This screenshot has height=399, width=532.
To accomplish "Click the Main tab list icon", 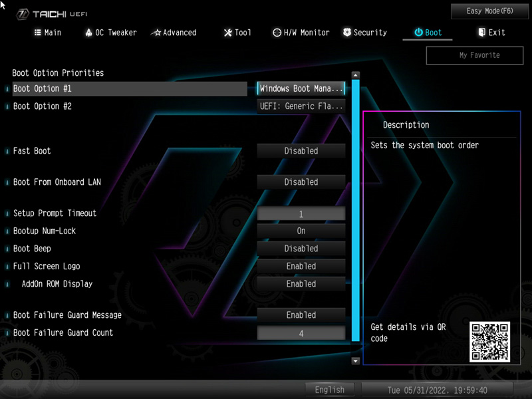I will coord(38,33).
